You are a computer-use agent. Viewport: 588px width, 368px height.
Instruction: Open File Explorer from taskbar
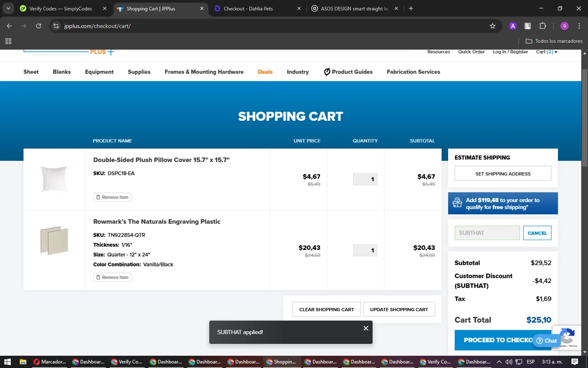(x=23, y=362)
